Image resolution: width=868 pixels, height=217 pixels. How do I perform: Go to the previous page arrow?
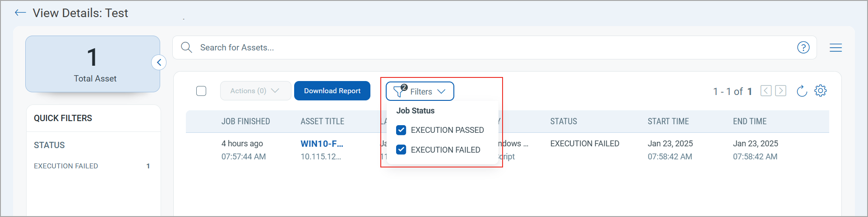point(766,91)
